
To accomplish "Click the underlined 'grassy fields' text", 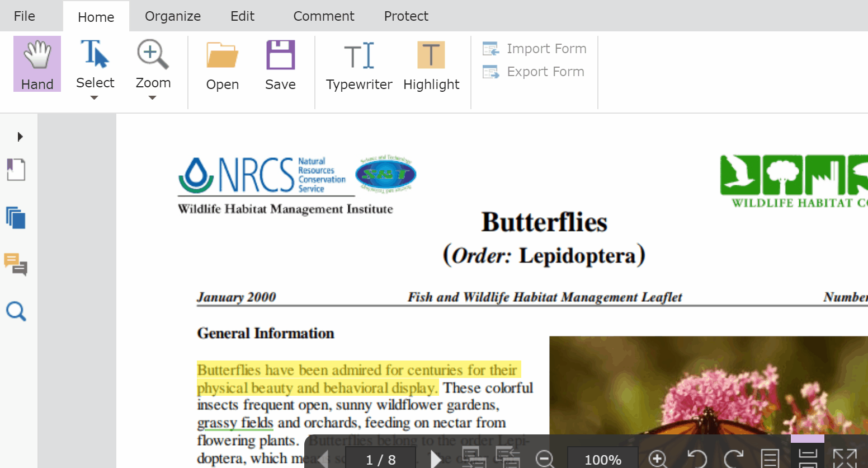I will point(235,423).
